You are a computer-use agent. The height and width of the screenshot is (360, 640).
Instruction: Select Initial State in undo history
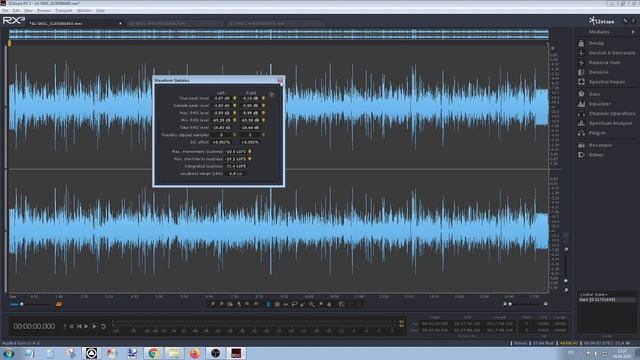[x=593, y=295]
